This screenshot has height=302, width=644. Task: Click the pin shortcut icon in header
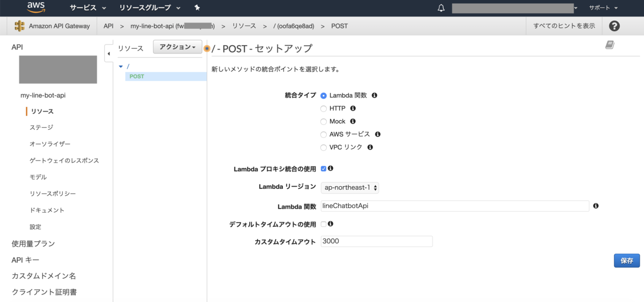pos(197,8)
